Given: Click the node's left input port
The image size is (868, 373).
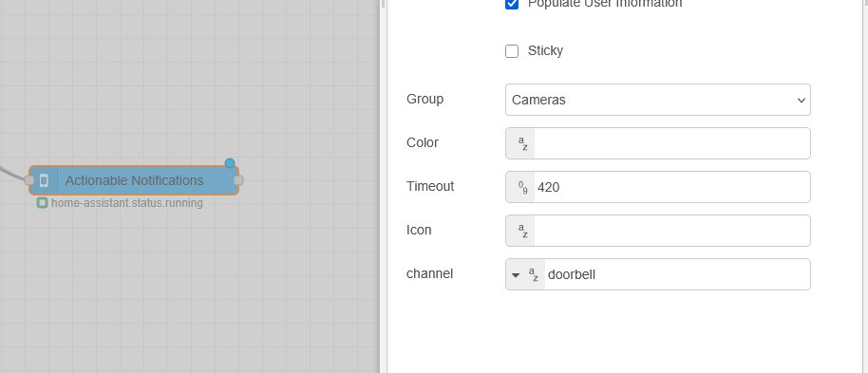Looking at the screenshot, I should (x=29, y=180).
